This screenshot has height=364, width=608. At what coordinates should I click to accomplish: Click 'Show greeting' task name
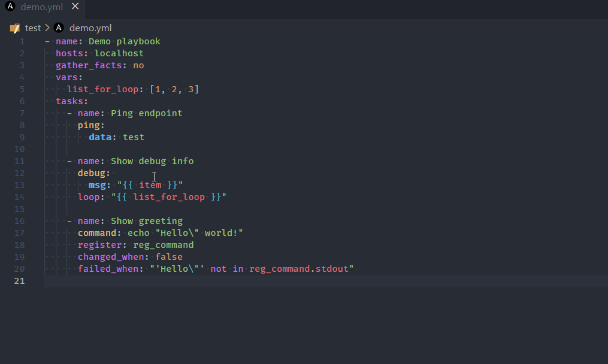point(147,221)
